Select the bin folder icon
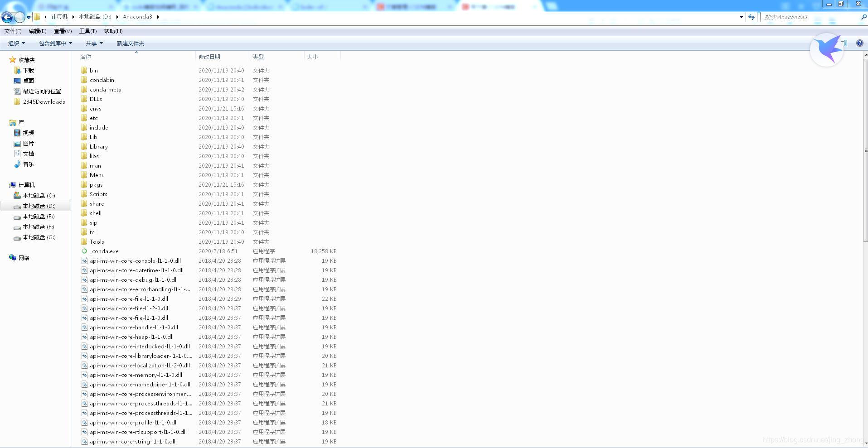 click(84, 71)
